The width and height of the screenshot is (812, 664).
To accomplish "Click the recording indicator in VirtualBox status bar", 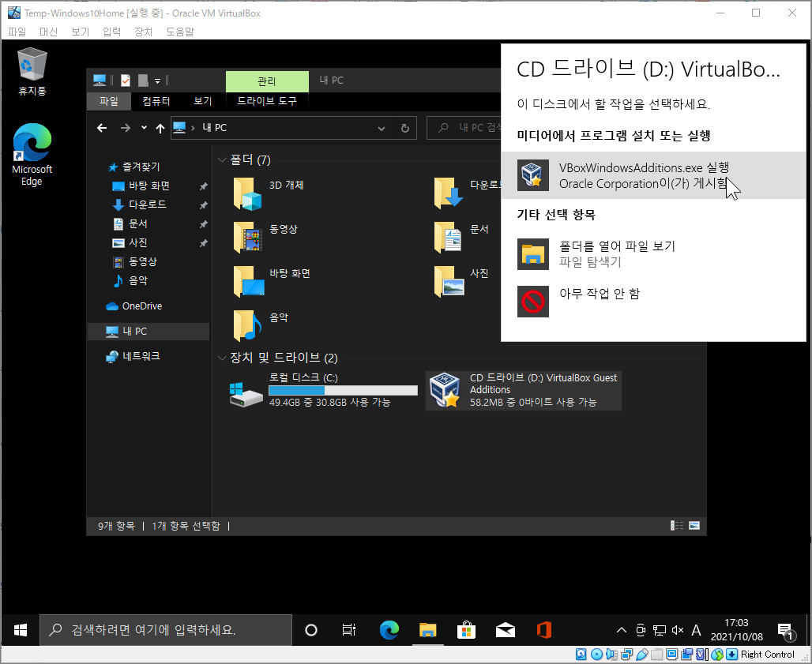I will [686, 655].
